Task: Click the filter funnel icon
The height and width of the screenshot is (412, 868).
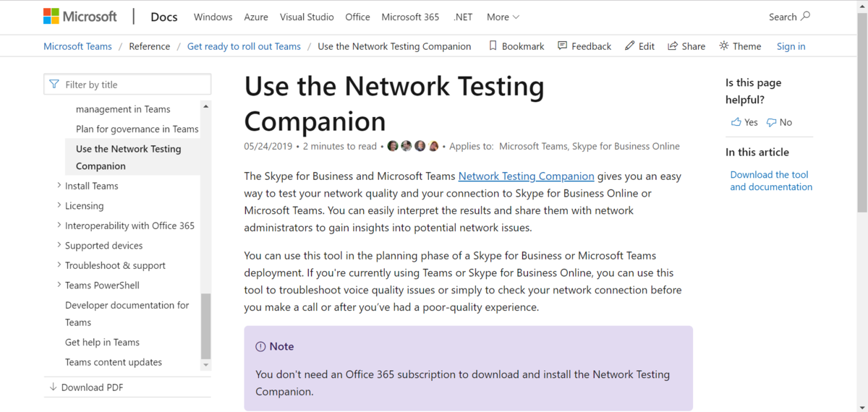Action: pyautogui.click(x=54, y=85)
